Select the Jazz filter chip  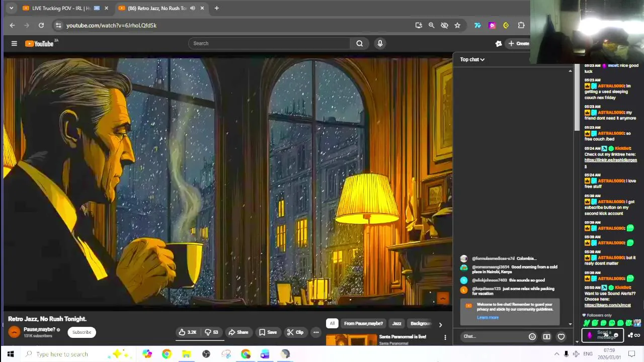(x=396, y=323)
